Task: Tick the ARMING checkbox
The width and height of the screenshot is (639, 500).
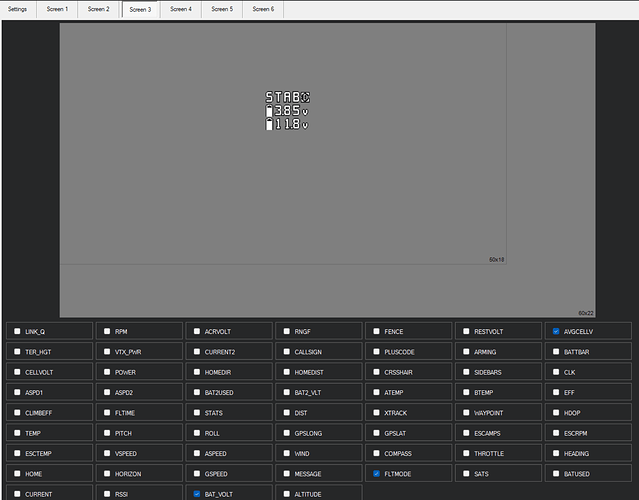Action: 466,352
